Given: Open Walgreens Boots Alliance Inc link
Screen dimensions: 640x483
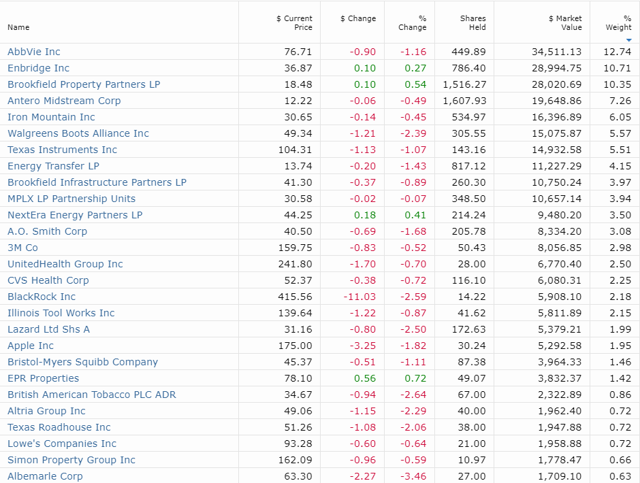Looking at the screenshot, I should pyautogui.click(x=78, y=134).
